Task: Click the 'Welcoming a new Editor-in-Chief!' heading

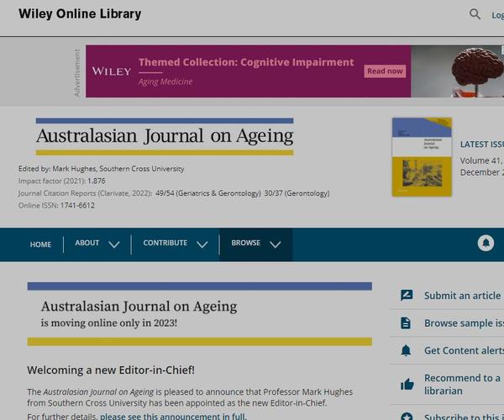Action: coord(111,370)
